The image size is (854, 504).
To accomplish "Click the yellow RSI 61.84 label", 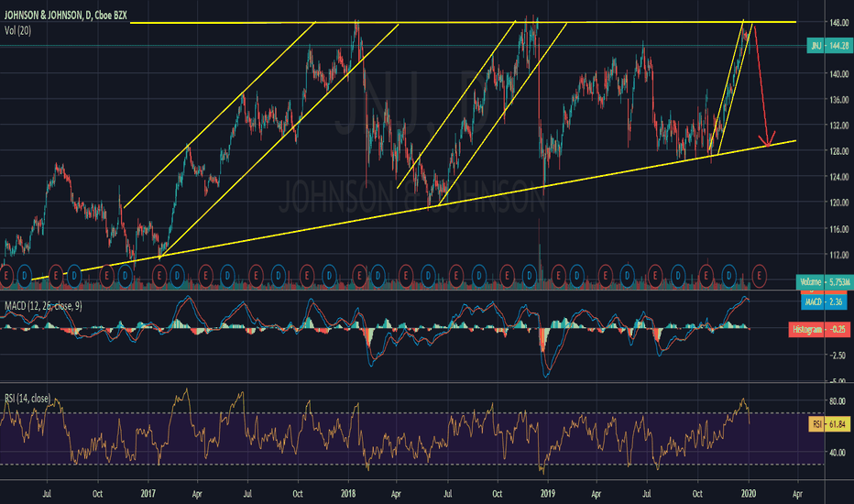I will point(830,424).
